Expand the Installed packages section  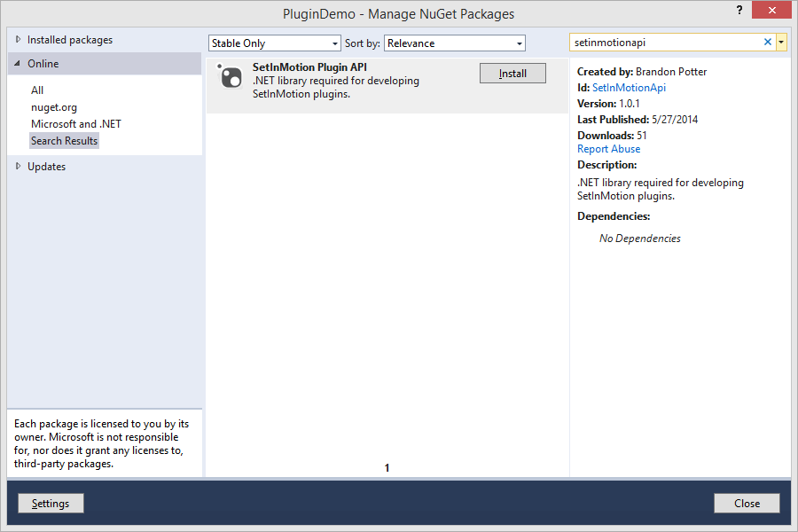pos(19,39)
